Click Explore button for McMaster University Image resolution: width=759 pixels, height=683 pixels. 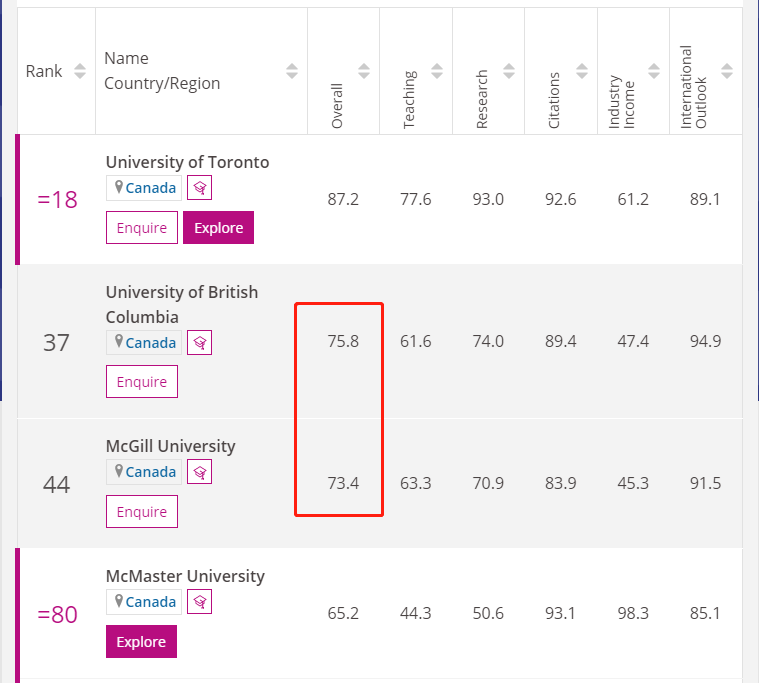(141, 641)
